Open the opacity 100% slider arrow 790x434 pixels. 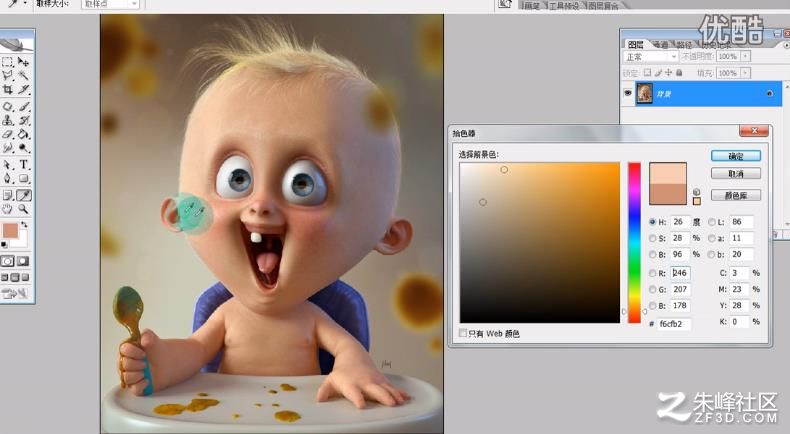pos(746,56)
